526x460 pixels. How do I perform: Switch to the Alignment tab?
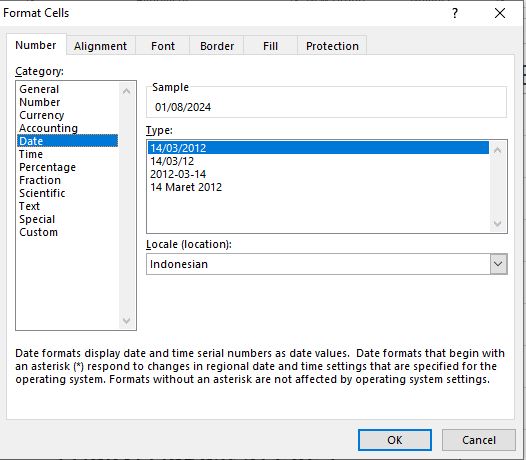pos(100,46)
